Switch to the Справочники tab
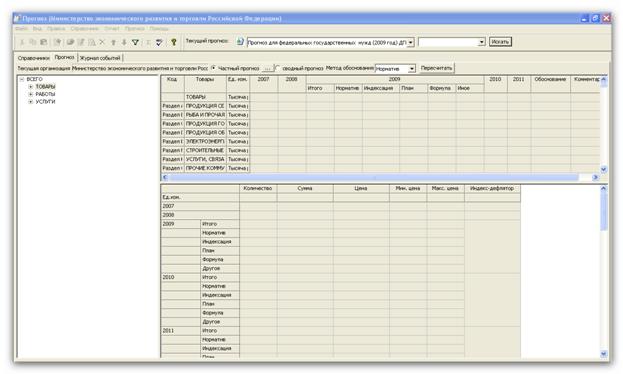The width and height of the screenshot is (623, 374). pyautogui.click(x=34, y=58)
